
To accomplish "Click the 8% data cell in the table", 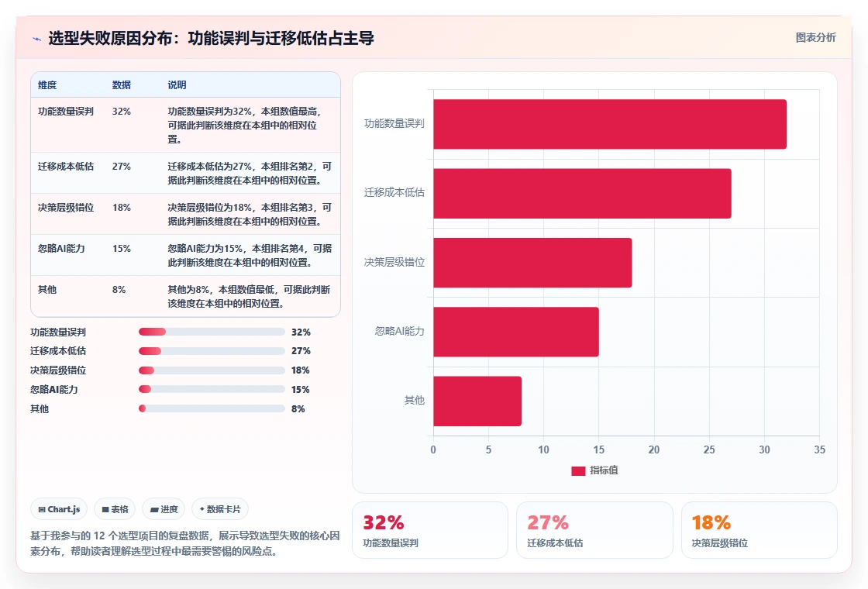I will (x=119, y=290).
